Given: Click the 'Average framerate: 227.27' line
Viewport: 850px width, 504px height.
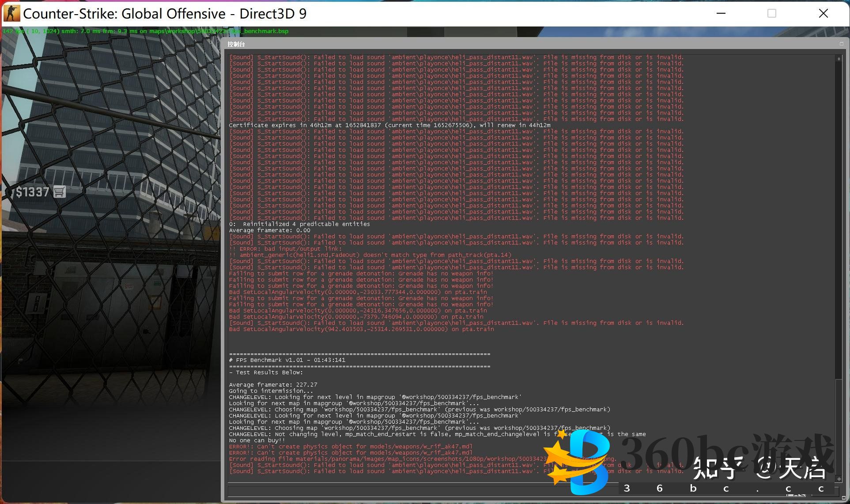Looking at the screenshot, I should click(273, 384).
